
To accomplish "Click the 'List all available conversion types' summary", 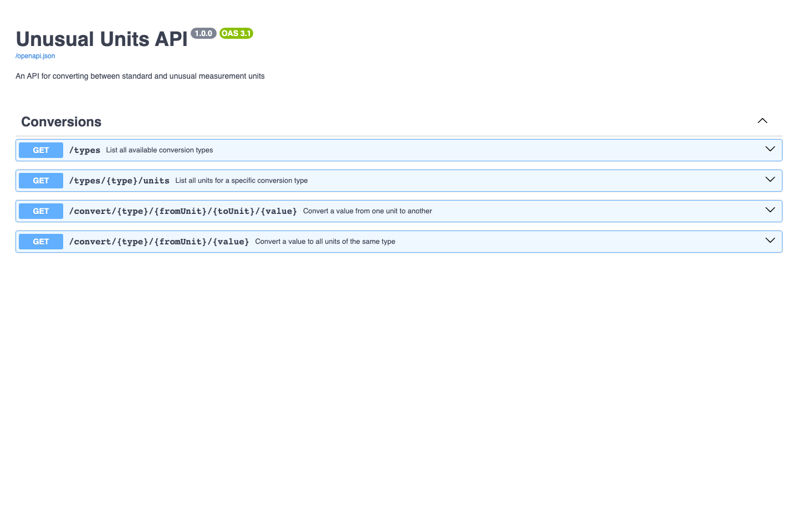I will pos(159,150).
